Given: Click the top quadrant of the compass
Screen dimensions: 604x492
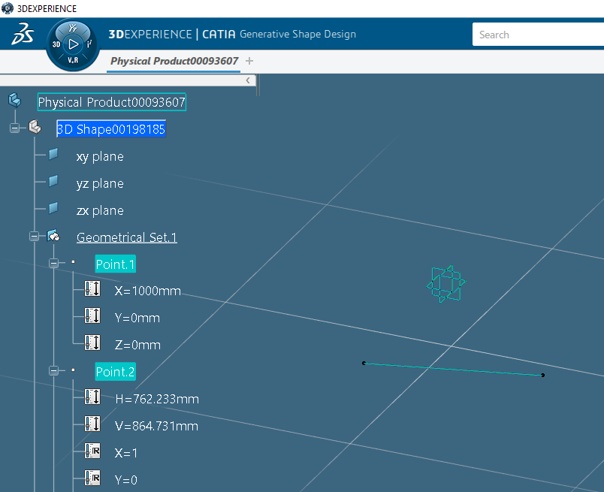Looking at the screenshot, I should tap(73, 28).
